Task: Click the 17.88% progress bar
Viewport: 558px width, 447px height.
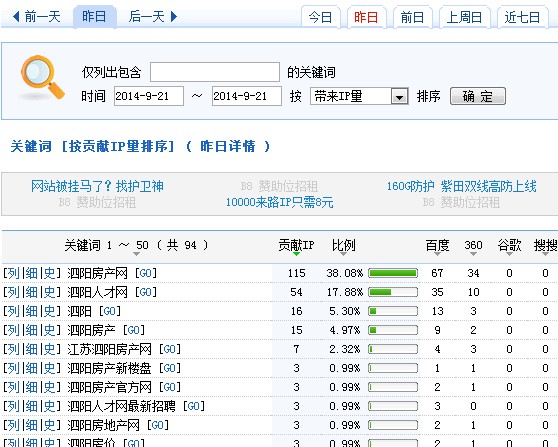Action: coord(393,292)
